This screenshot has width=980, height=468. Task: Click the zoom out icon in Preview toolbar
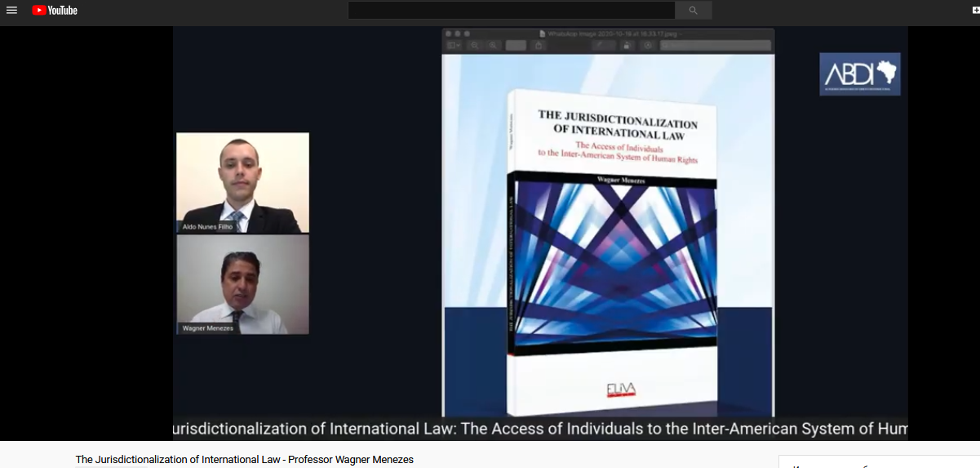(x=475, y=46)
